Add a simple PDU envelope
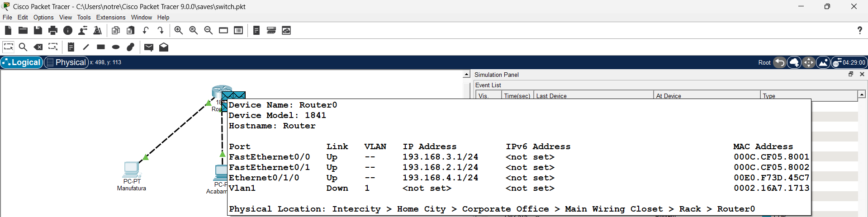The image size is (868, 217). pos(148,47)
